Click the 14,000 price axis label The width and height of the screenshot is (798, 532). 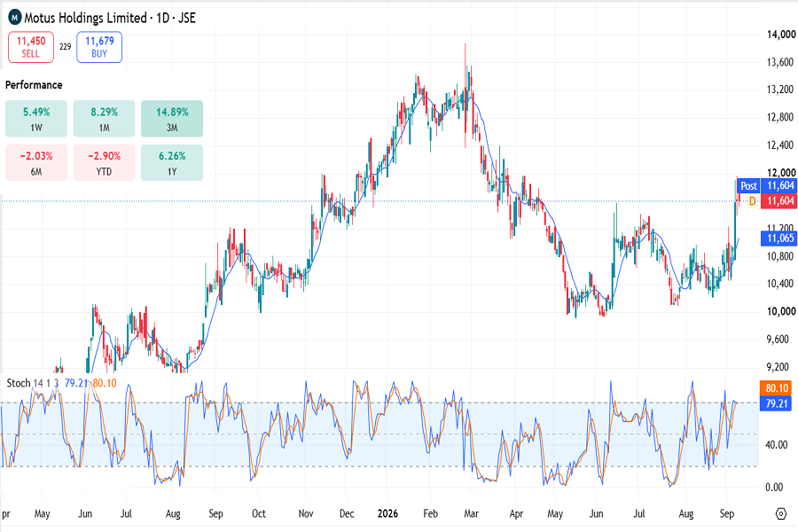pyautogui.click(x=781, y=35)
